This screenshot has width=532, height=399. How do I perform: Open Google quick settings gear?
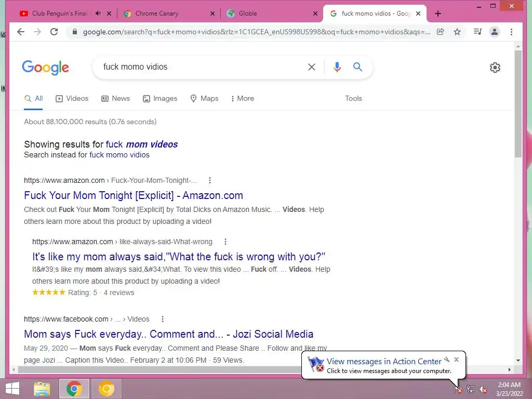[x=495, y=68]
